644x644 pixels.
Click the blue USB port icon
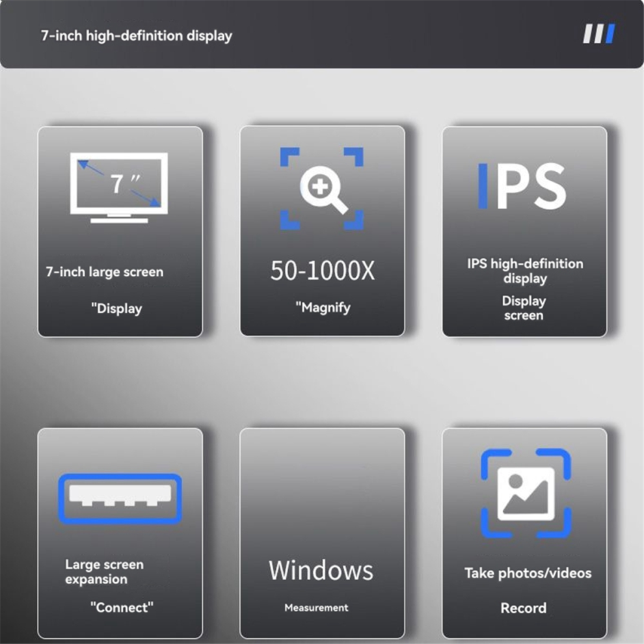coord(120,498)
